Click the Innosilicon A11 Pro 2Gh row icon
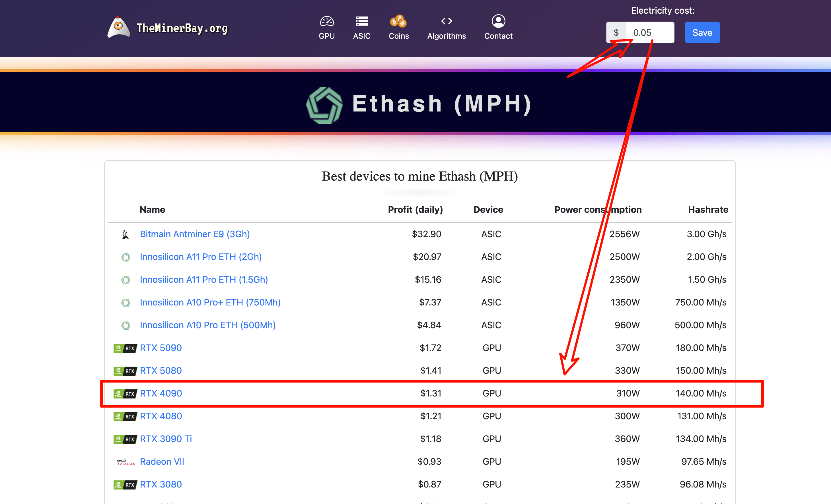 126,257
